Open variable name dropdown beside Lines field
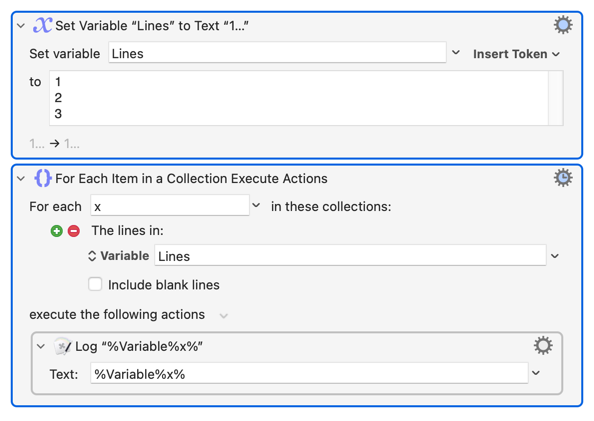This screenshot has width=594, height=421. point(456,53)
